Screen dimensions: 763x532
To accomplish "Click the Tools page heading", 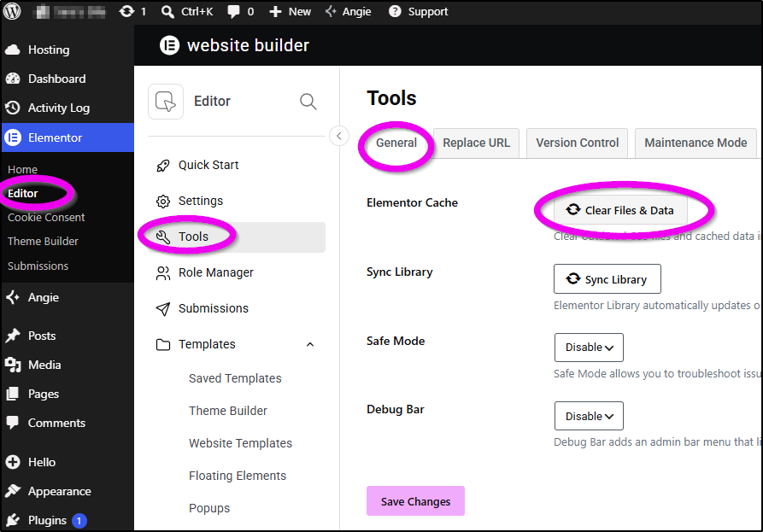I will (391, 98).
